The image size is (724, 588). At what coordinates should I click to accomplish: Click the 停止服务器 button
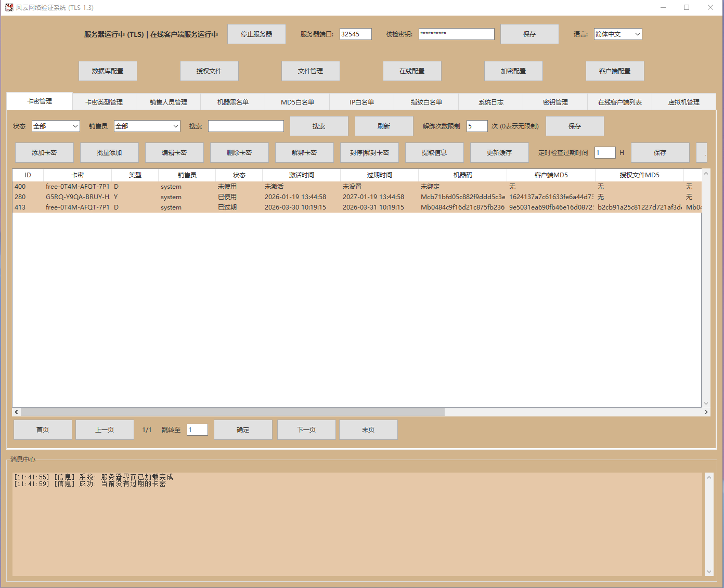[x=256, y=34]
